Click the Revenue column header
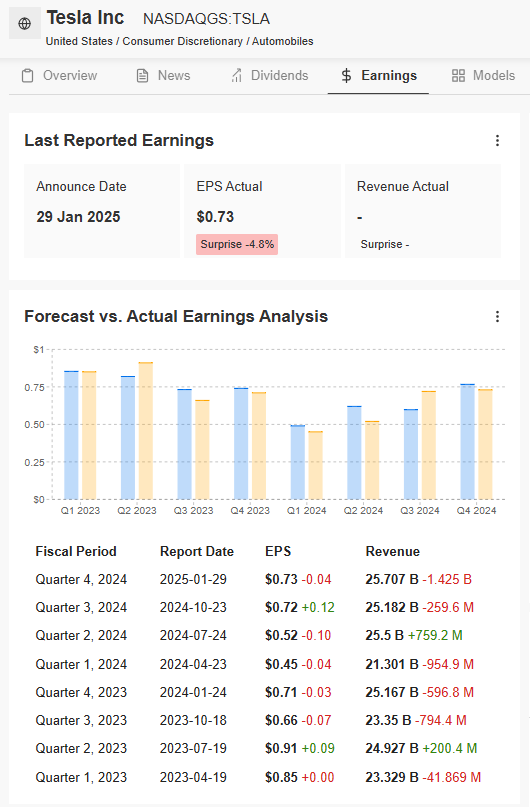 point(393,552)
